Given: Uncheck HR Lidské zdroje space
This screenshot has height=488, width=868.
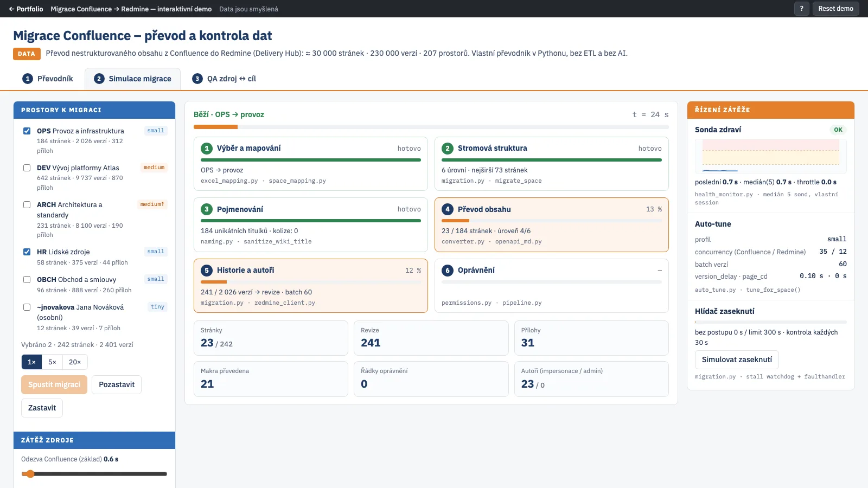Looking at the screenshot, I should (x=27, y=252).
